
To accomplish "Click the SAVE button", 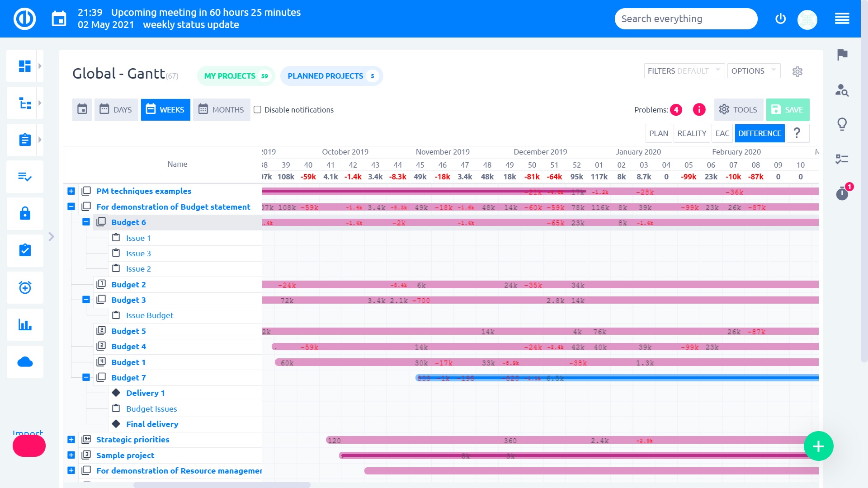I will click(788, 109).
